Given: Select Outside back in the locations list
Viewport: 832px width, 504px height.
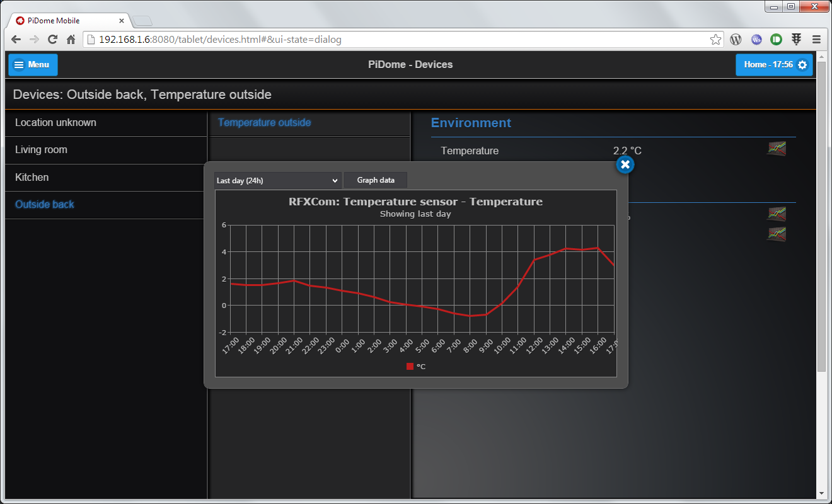Looking at the screenshot, I should (x=106, y=205).
